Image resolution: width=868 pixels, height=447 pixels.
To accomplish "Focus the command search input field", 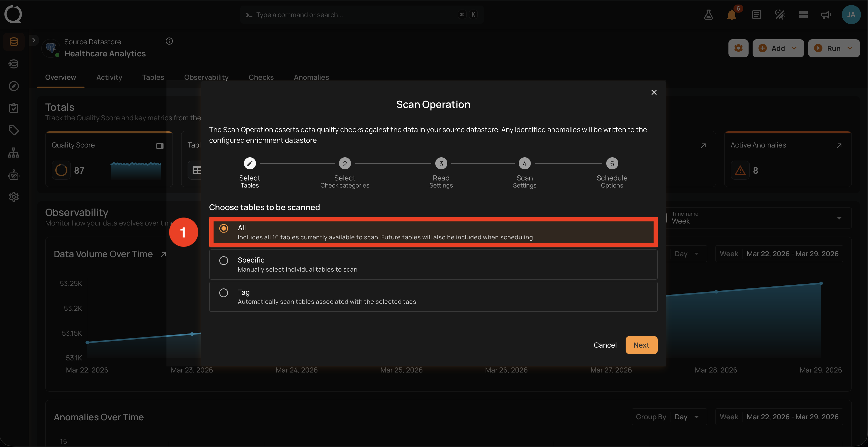I will coord(362,15).
